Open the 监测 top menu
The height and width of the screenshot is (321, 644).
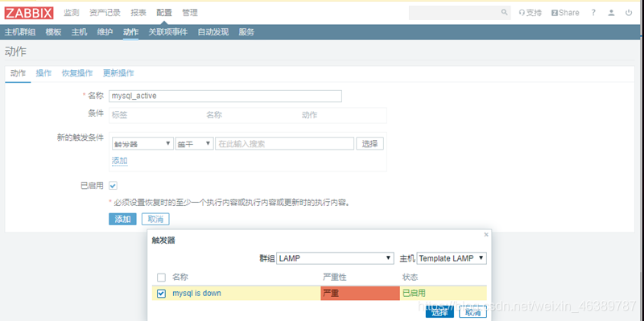pos(71,13)
